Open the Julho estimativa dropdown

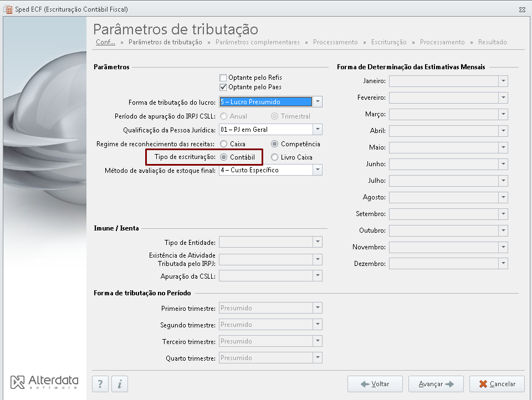[503, 181]
